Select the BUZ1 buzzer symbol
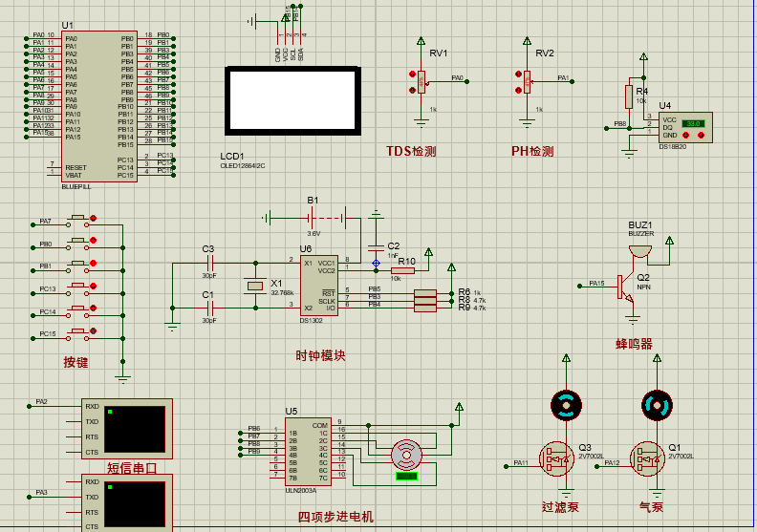The height and width of the screenshot is (532, 757). [640, 251]
